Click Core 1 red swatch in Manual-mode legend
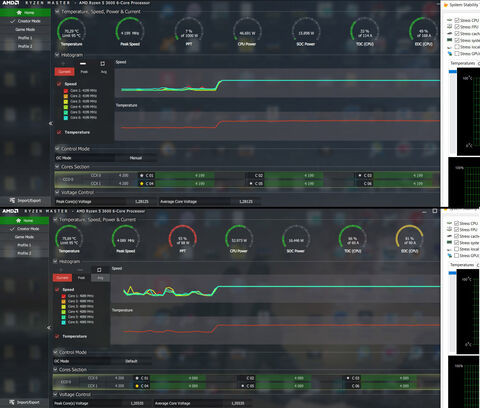This screenshot has width=480, height=408. 66,91
